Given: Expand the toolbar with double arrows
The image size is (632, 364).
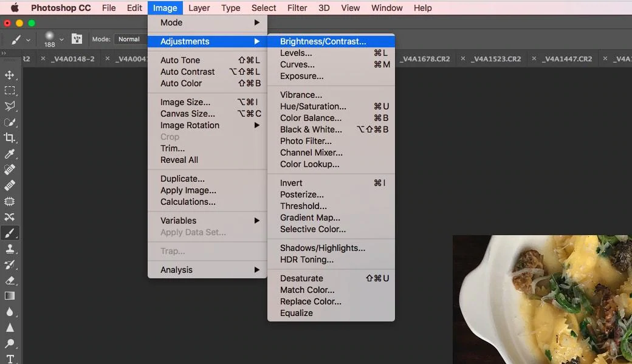Looking at the screenshot, I should (x=4, y=53).
